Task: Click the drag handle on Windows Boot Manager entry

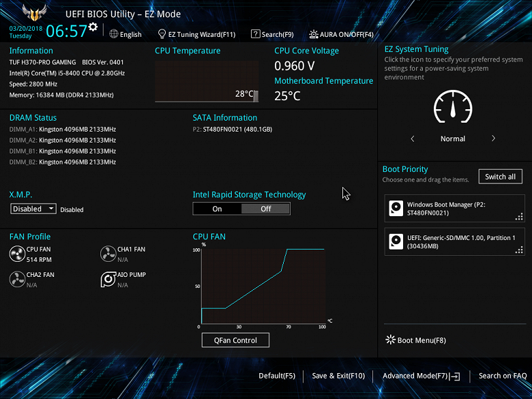Action: coord(519,217)
